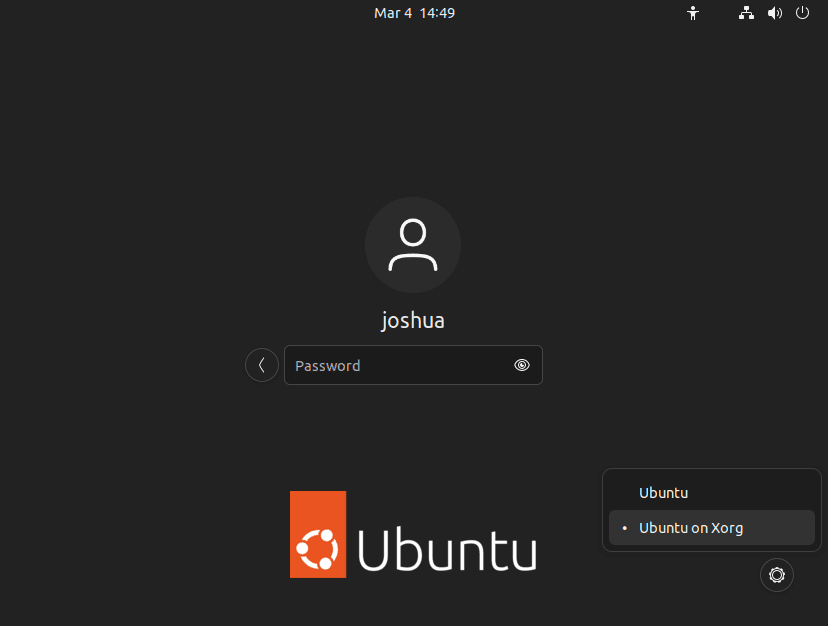Click joshua's user avatar icon
Screen dimensions: 828x626
[x=412, y=245]
